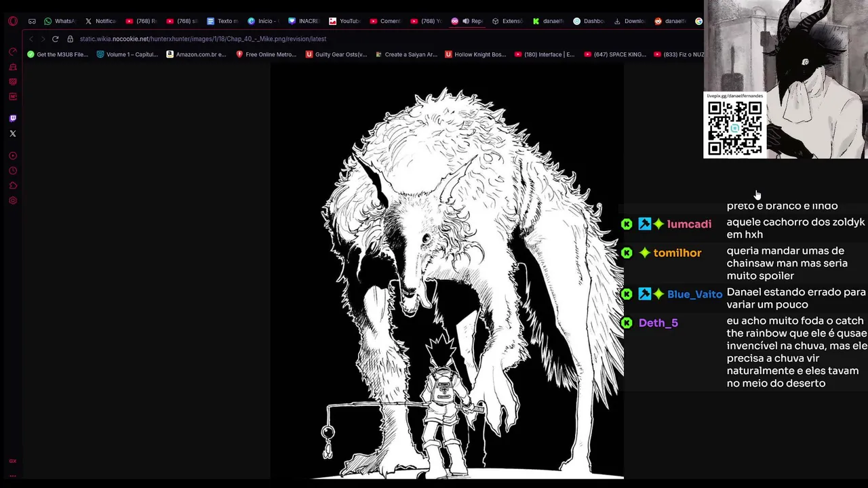Open the Guilty Gear Osts bookmark
Viewport: 868px width, 488px height.
pos(336,54)
